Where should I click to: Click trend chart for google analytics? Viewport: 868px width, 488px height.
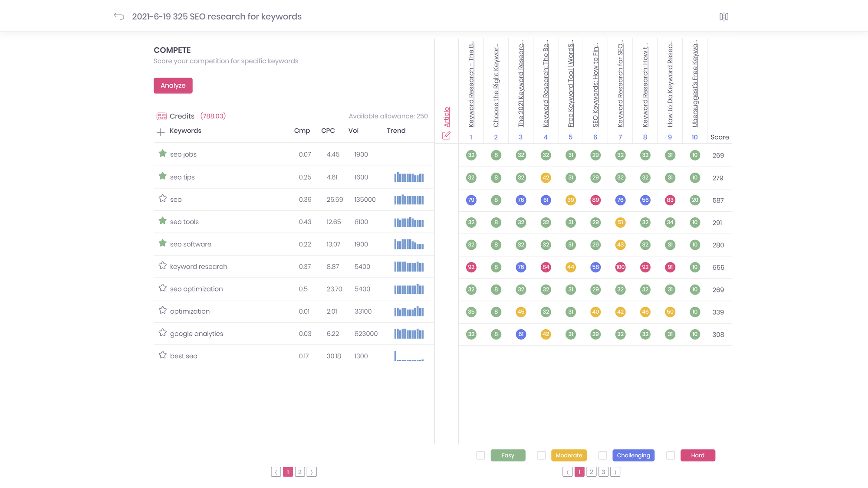click(x=409, y=333)
